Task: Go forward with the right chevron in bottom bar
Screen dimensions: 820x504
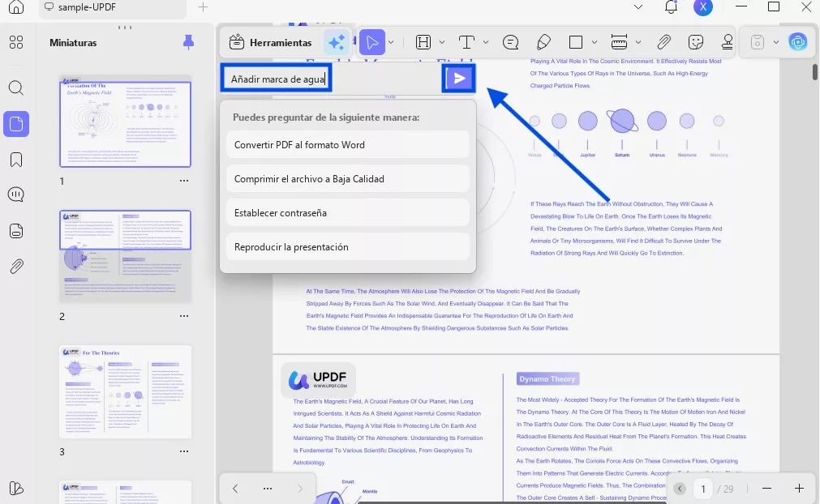Action: click(x=299, y=489)
